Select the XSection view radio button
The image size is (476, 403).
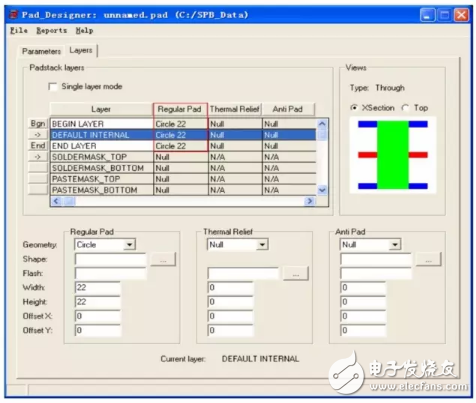(x=354, y=108)
